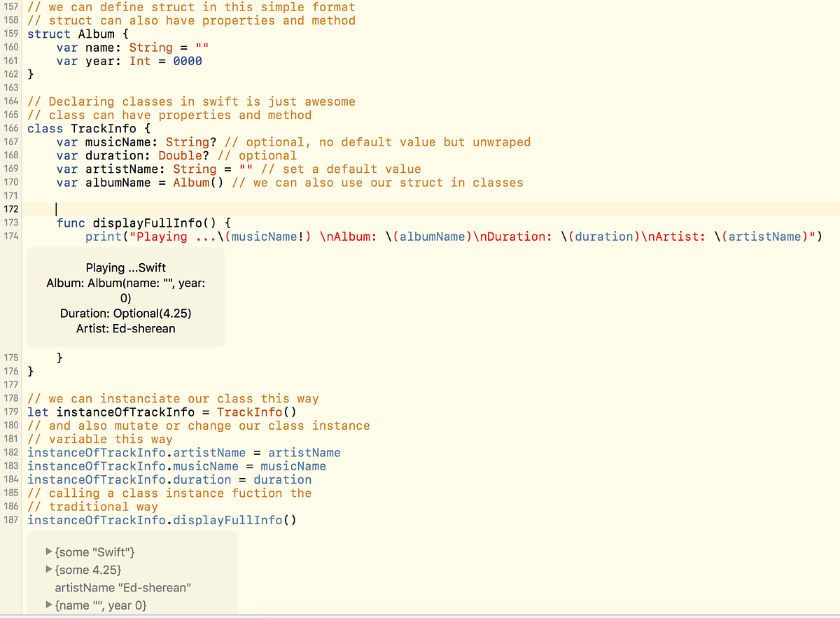This screenshot has height=618, width=840.
Task: Expand the {some 4.25} result entry
Action: click(48, 570)
